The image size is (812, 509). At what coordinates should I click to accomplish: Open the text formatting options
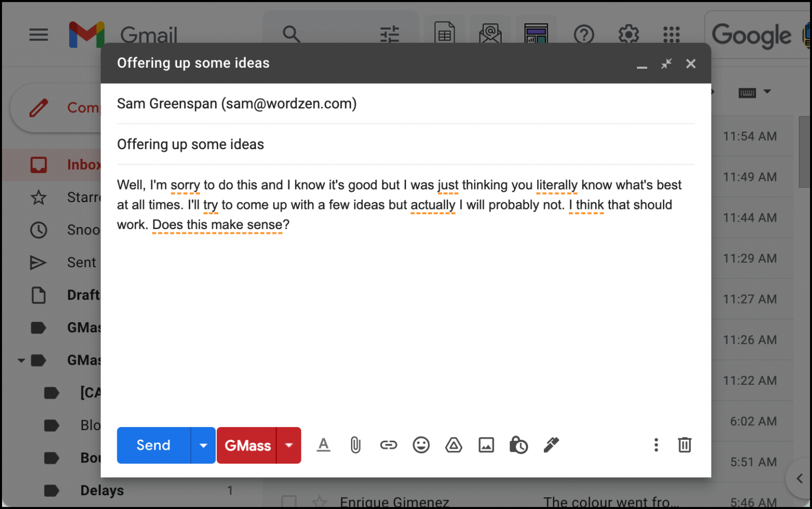pyautogui.click(x=324, y=445)
